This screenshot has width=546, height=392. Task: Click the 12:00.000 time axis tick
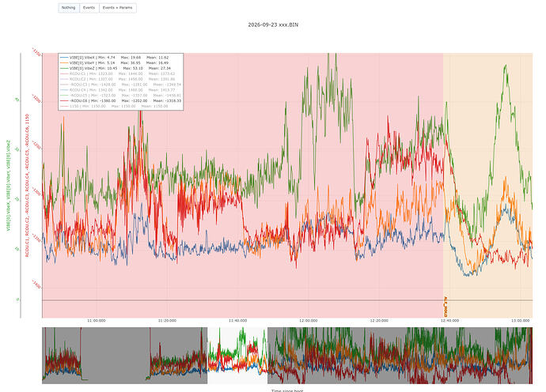point(308,321)
